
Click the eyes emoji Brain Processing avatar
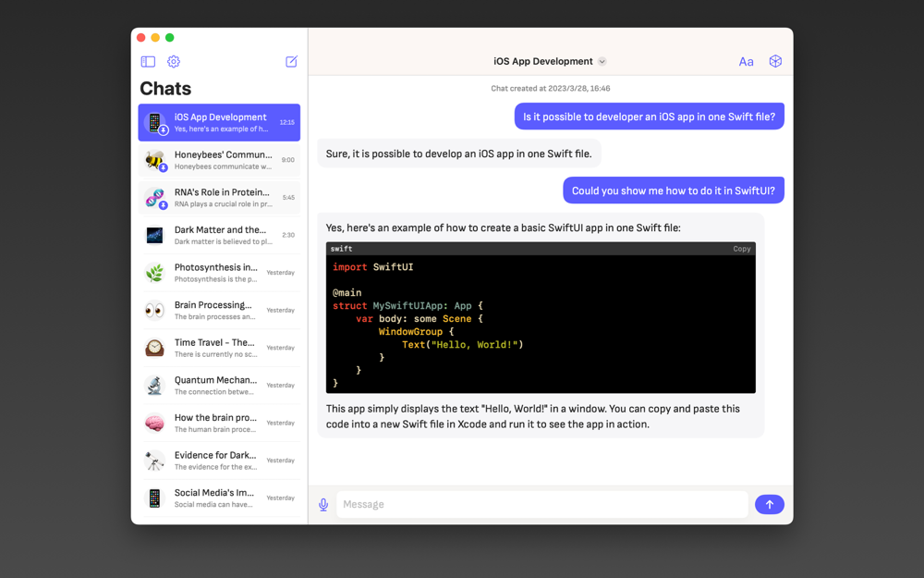pyautogui.click(x=154, y=310)
